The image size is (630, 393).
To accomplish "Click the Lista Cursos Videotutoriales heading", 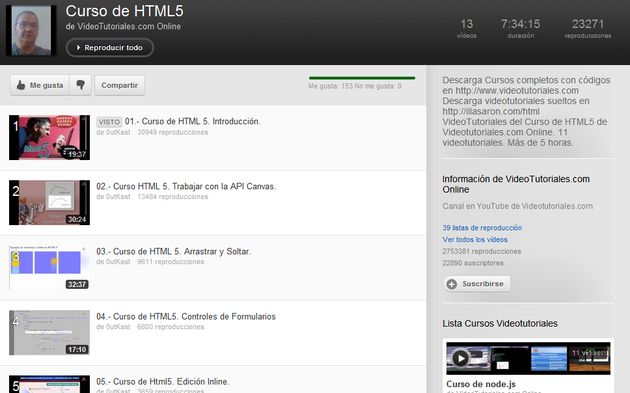I will [x=500, y=323].
